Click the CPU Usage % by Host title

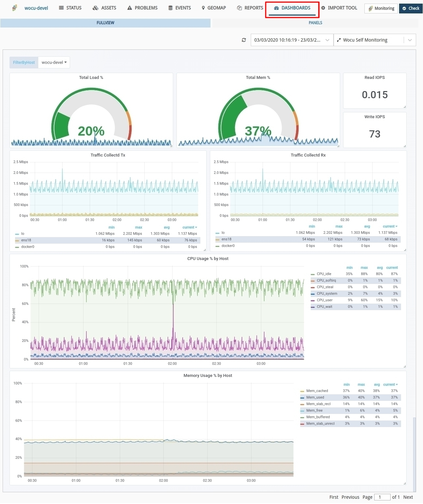pyautogui.click(x=208, y=259)
